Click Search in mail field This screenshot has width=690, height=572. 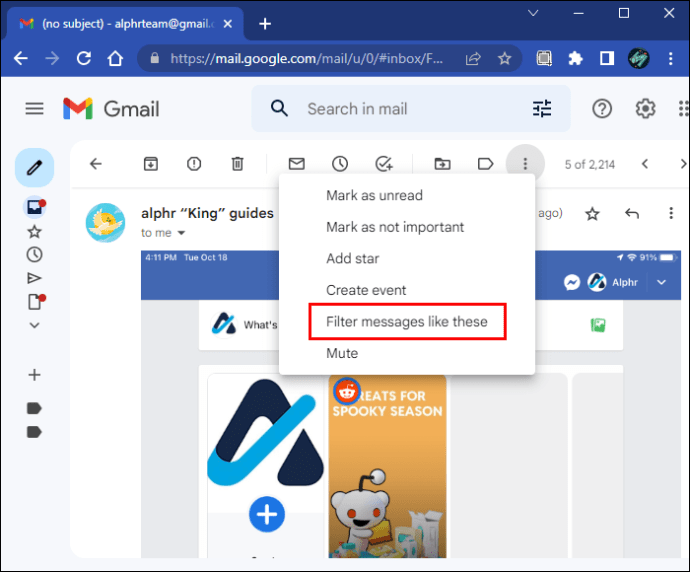pyautogui.click(x=410, y=109)
